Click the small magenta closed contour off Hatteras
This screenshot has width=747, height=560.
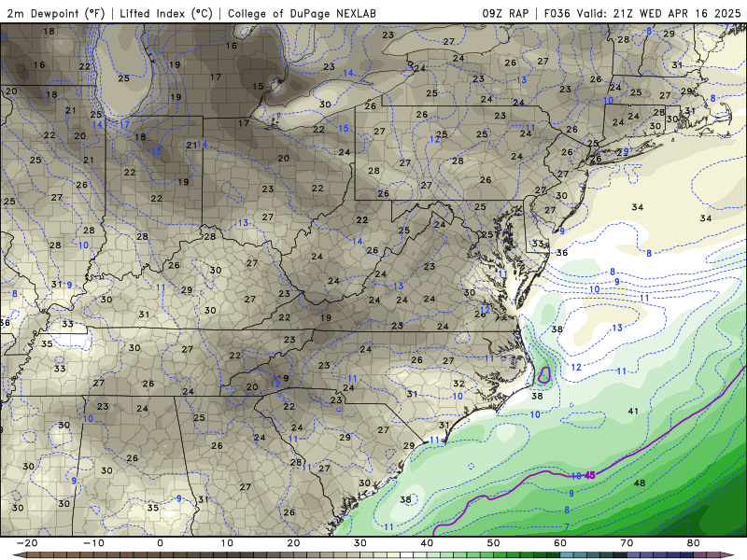click(544, 375)
